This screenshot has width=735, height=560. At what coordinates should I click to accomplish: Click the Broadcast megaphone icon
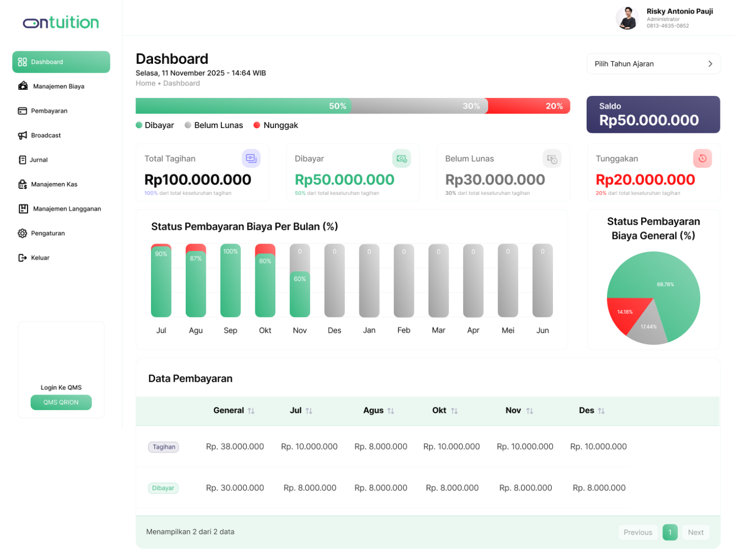[22, 135]
